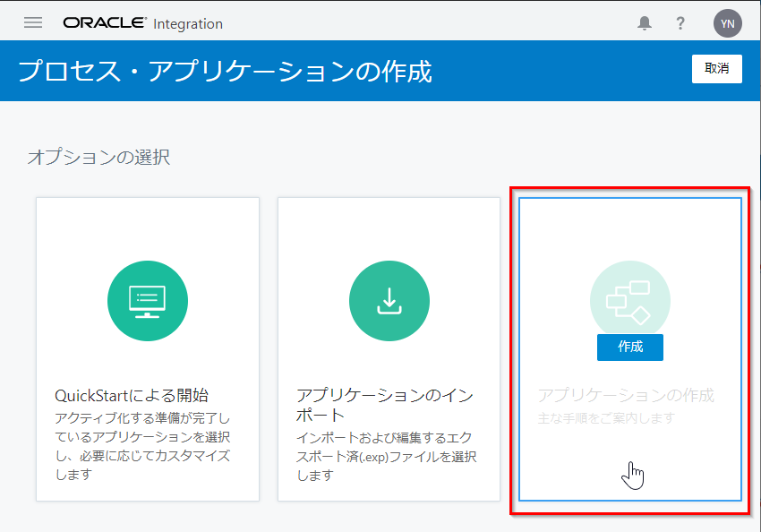Select the アプリケーションのインポート title
This screenshot has height=532, width=761.
(x=385, y=405)
